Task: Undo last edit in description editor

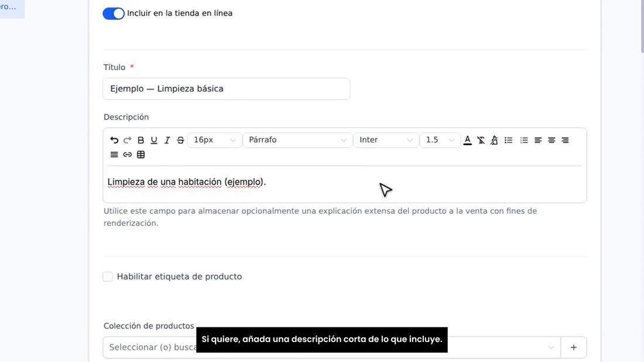Action: pyautogui.click(x=114, y=140)
